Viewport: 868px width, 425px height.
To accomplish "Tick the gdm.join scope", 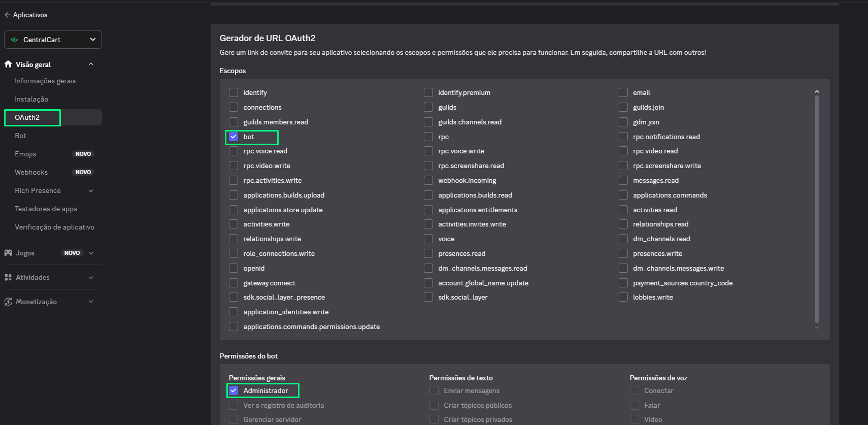I will pyautogui.click(x=623, y=122).
